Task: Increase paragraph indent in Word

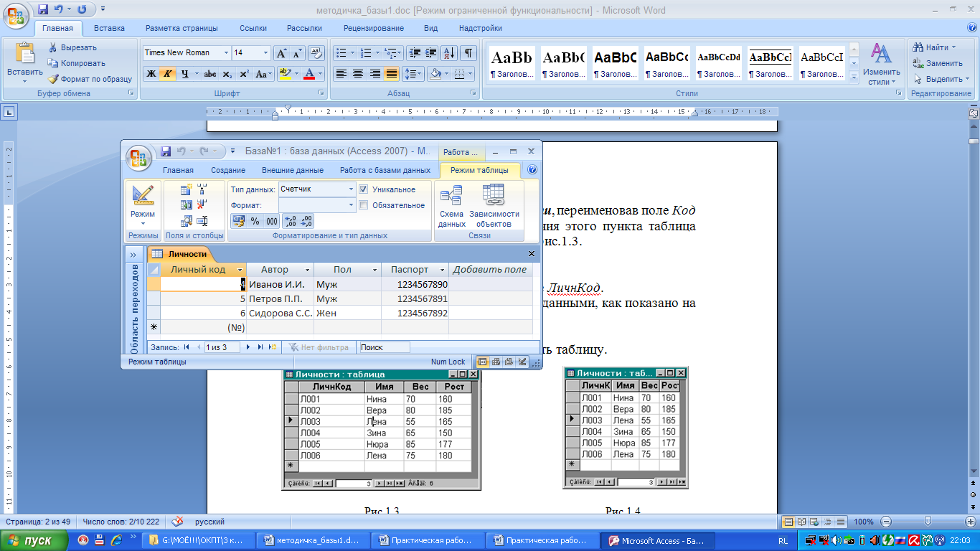Action: pos(430,53)
